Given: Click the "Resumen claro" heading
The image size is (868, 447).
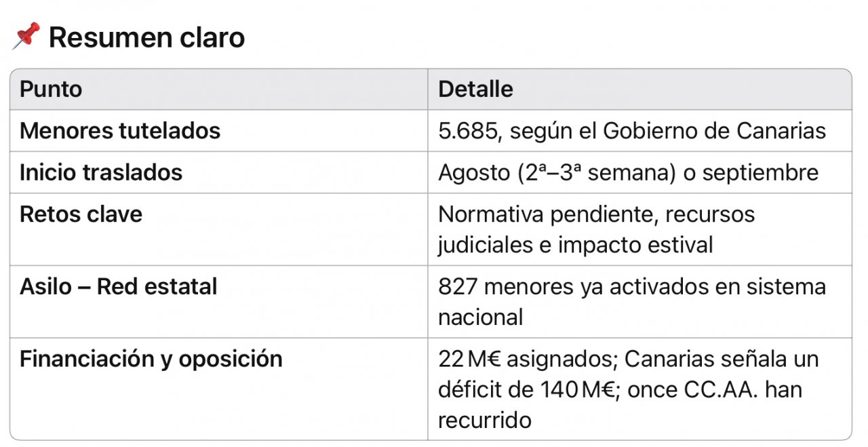Looking at the screenshot, I should pyautogui.click(x=146, y=38).
